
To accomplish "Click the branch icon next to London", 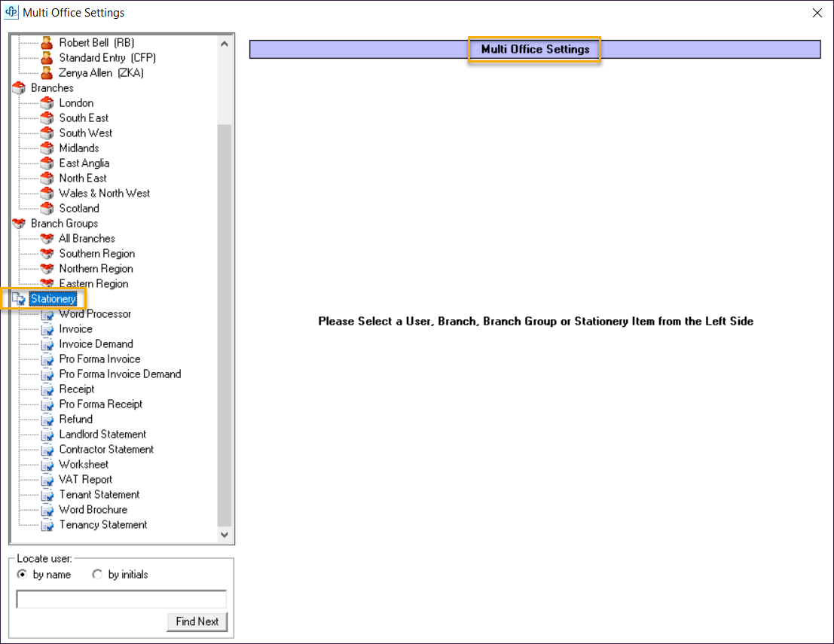I will click(47, 102).
